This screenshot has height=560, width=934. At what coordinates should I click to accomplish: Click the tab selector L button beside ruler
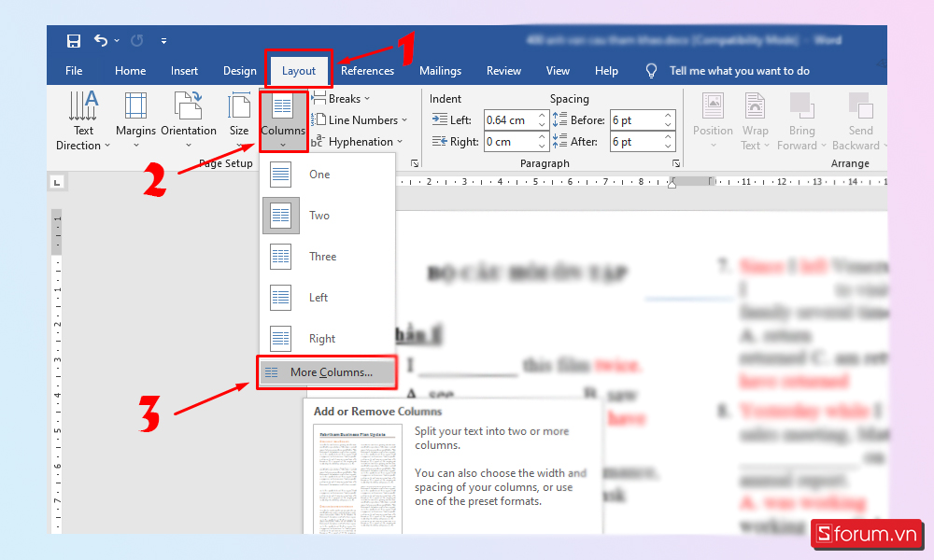57,183
